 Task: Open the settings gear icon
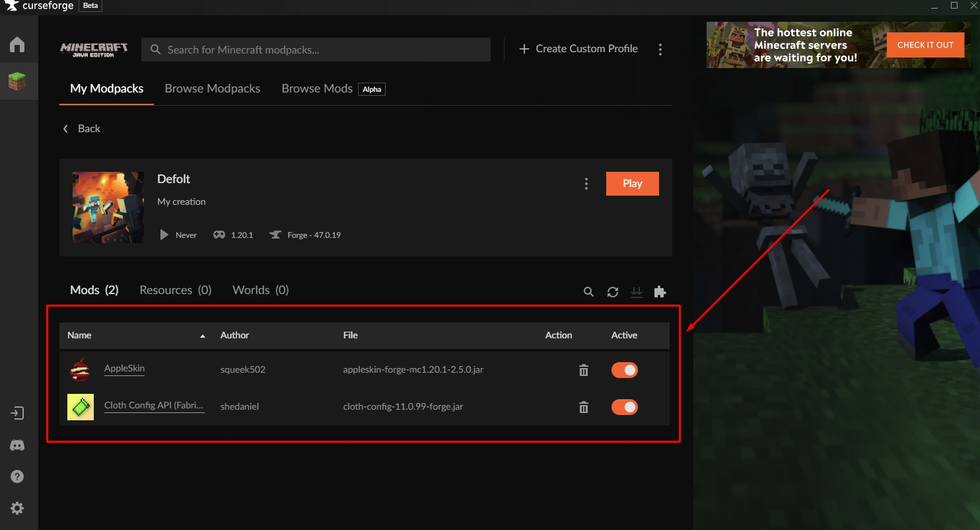coord(17,508)
